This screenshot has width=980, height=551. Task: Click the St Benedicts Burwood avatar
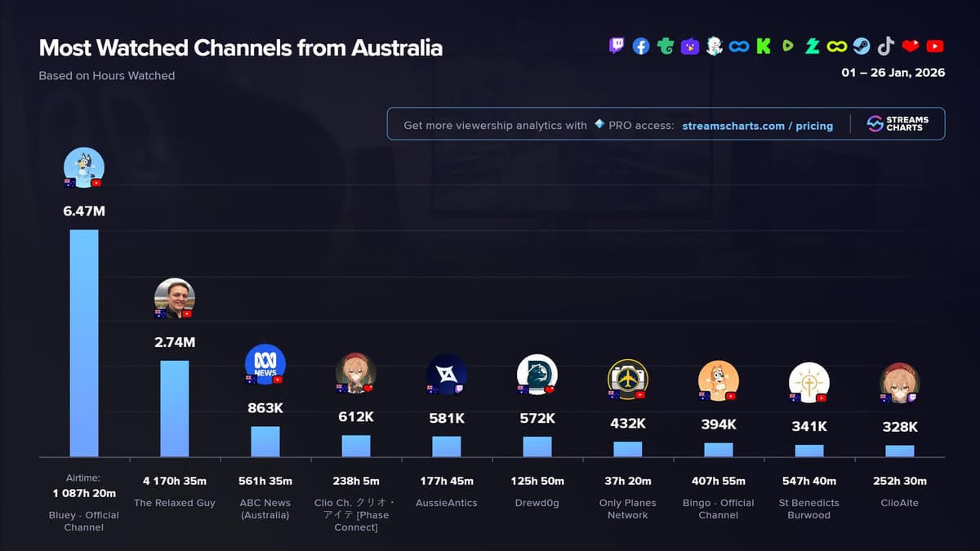click(809, 382)
